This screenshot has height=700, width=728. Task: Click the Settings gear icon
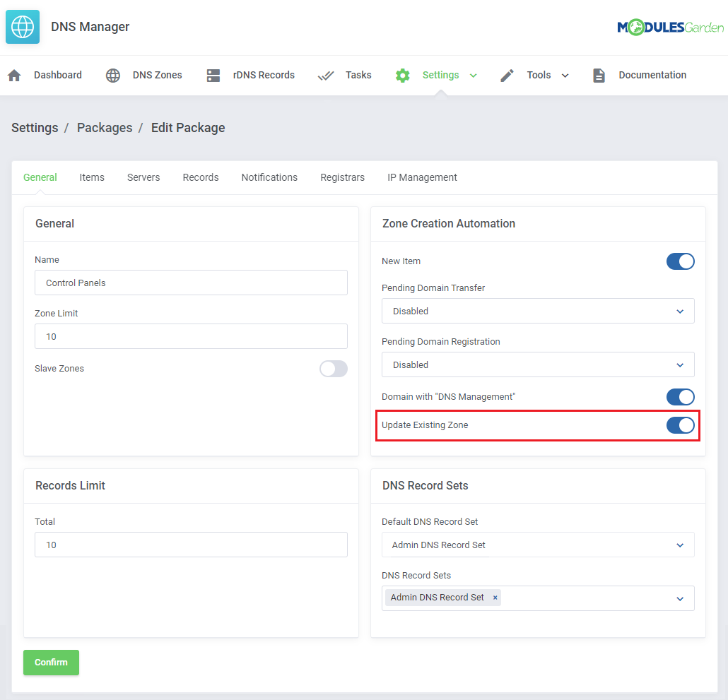(403, 75)
